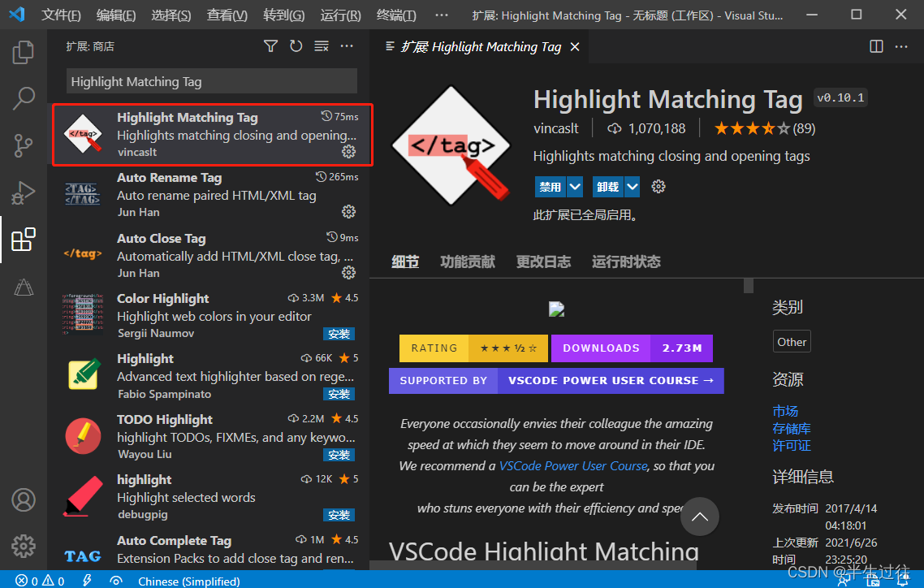Screen dimensions: 924x588
Task: Install the TODO Highlight extension
Action: point(339,455)
